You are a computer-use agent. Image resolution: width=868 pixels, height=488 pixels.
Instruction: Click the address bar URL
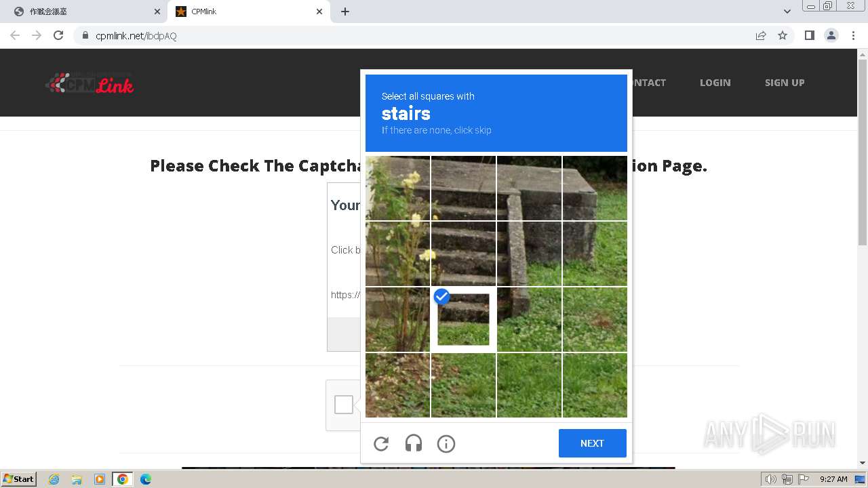[136, 36]
